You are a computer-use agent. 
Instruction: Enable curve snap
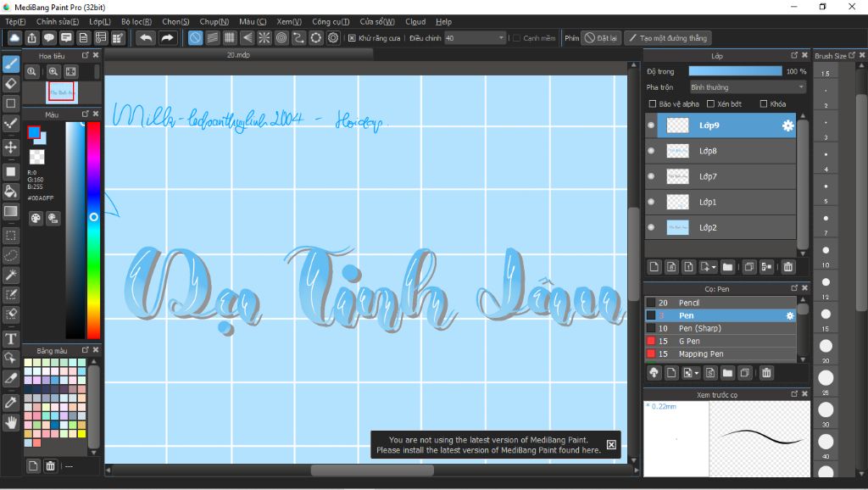298,38
